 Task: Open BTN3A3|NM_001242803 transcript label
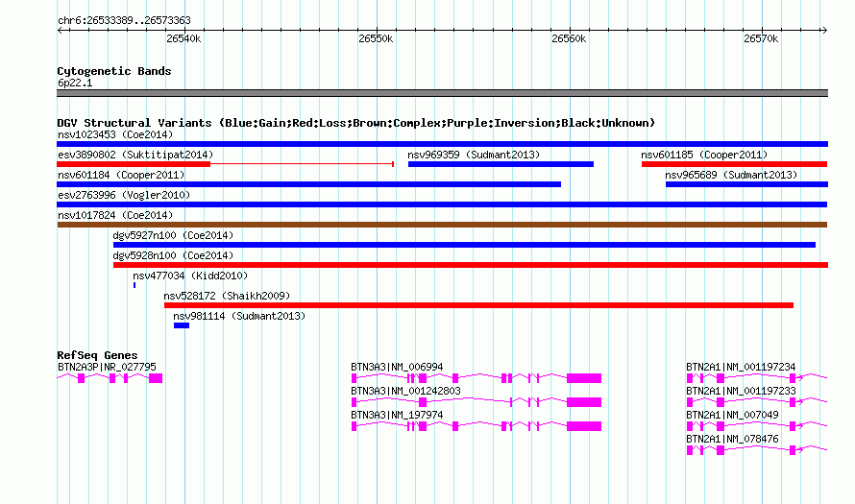click(405, 391)
